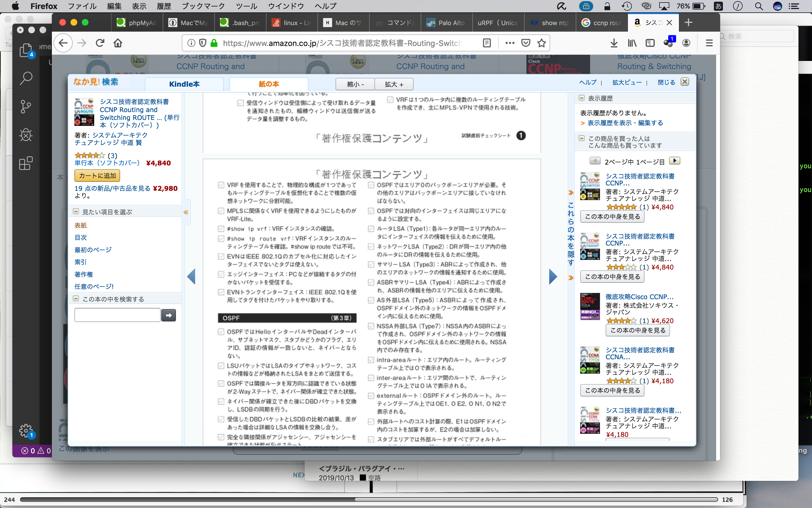Close the Look Inside viewer X
The image size is (812, 508).
[x=685, y=82]
